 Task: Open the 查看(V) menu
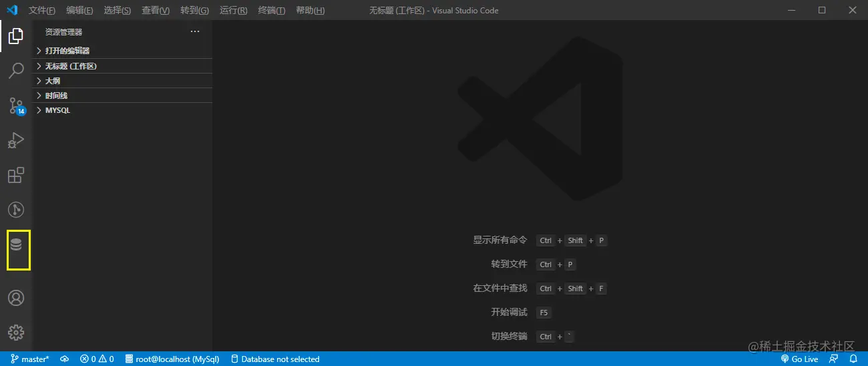[x=156, y=11]
